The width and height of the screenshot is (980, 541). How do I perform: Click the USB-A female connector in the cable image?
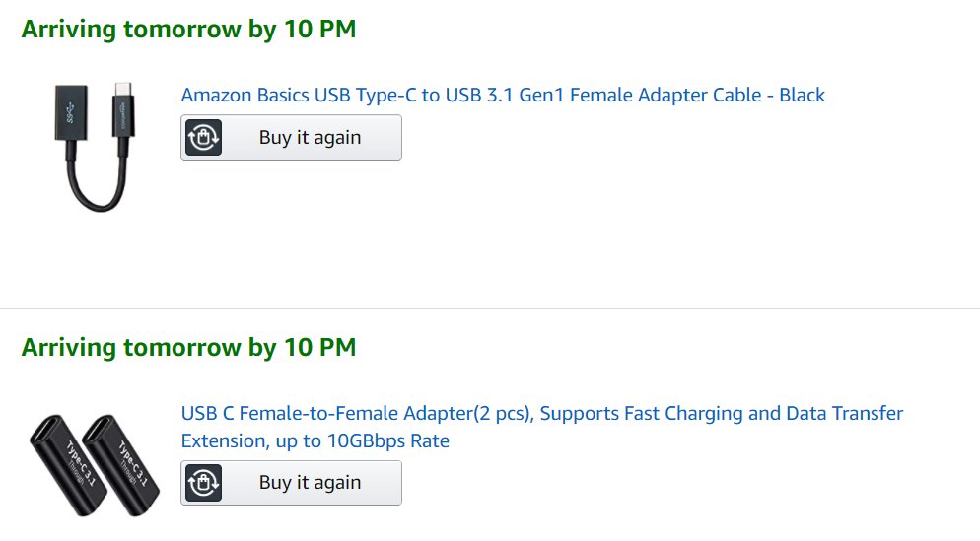(71, 113)
